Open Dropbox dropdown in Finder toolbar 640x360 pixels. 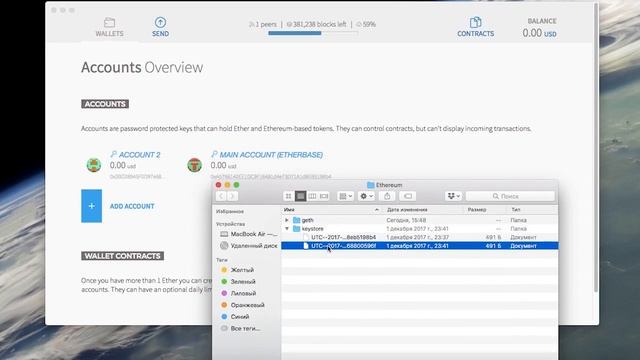pyautogui.click(x=453, y=196)
